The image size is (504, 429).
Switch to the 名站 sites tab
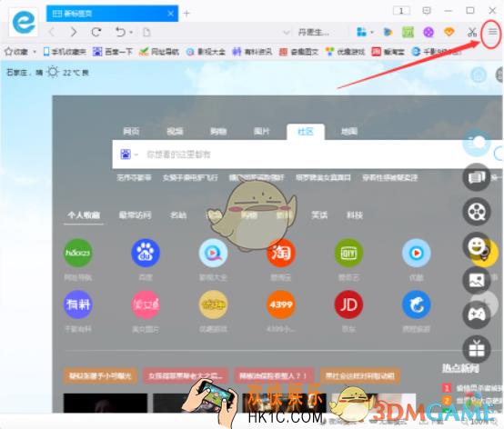(x=178, y=214)
